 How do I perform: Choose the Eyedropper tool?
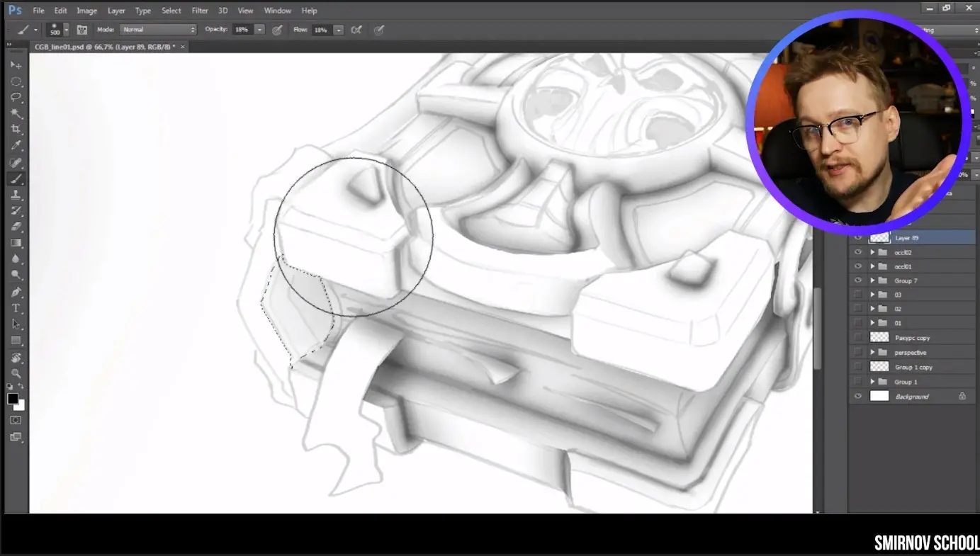[x=16, y=146]
